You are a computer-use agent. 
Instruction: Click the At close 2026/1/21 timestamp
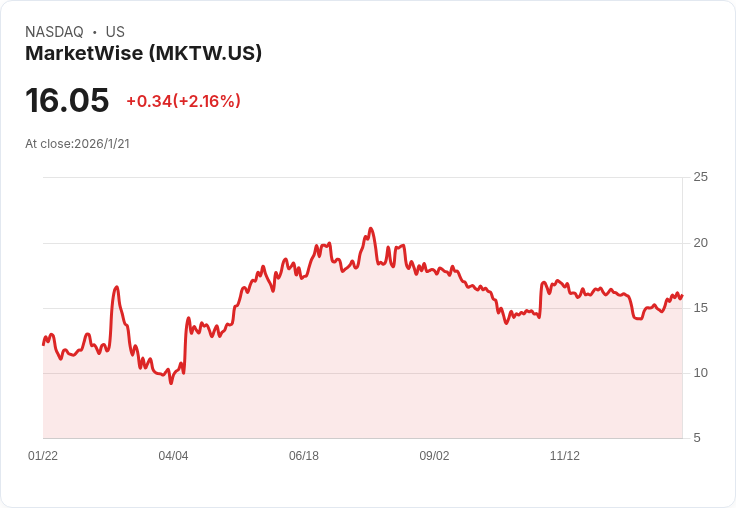[x=77, y=144]
